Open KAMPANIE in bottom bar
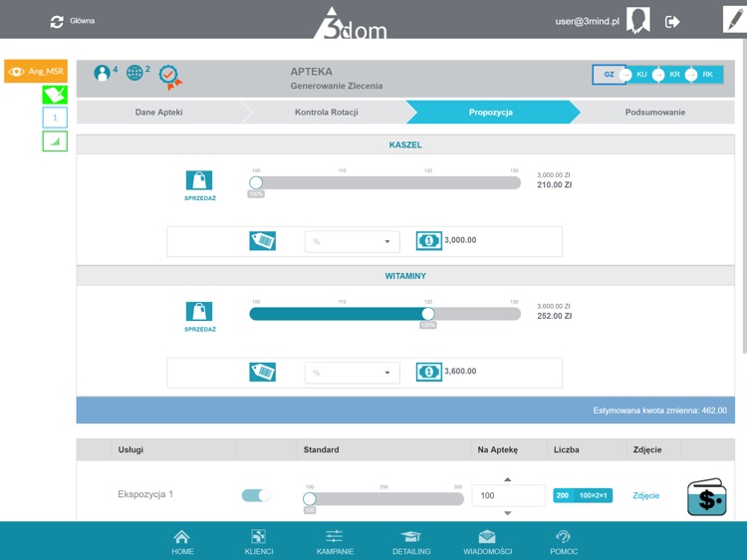The image size is (747, 560). pos(335,542)
